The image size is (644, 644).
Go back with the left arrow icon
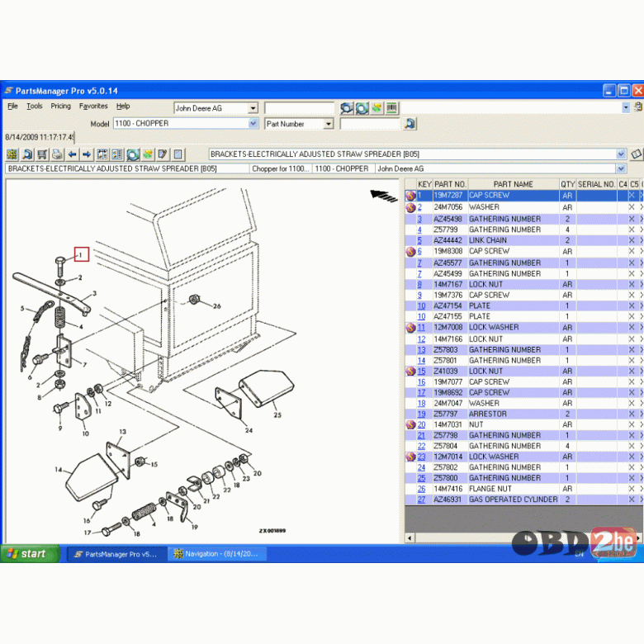[x=73, y=154]
